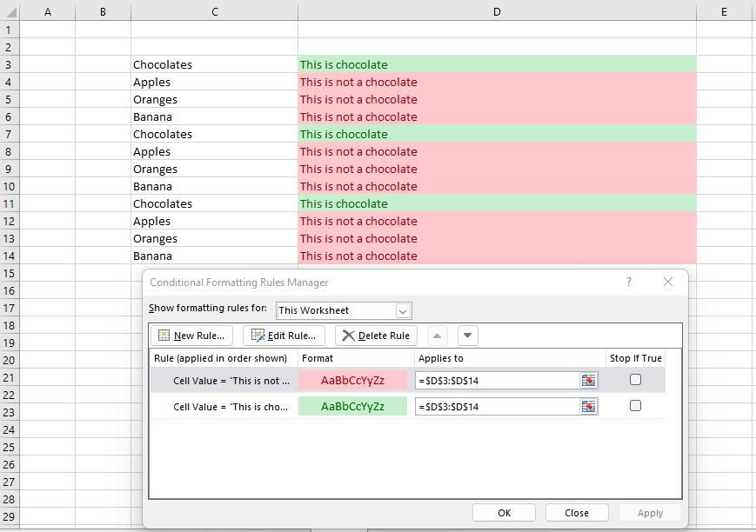Click the range selector icon for the first rule

click(x=589, y=380)
